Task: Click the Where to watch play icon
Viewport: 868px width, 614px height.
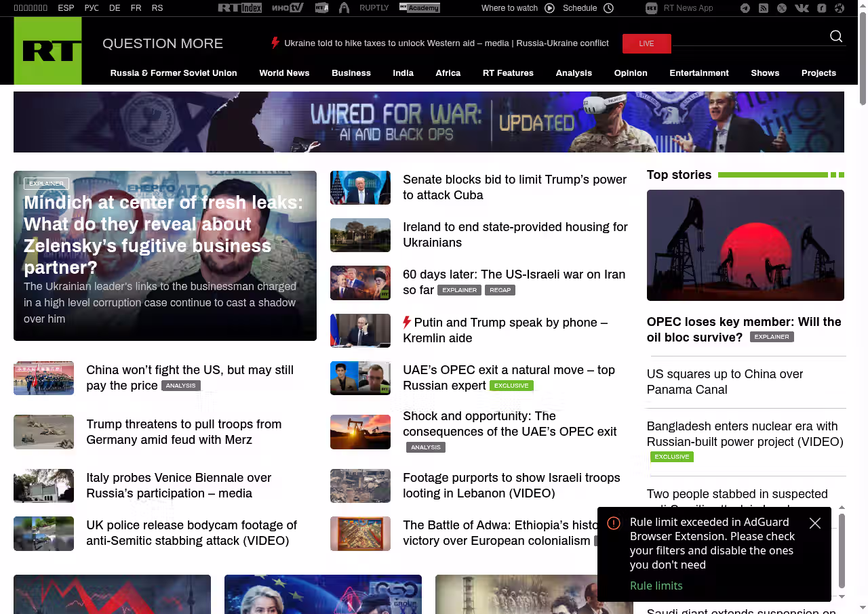Action: pos(549,8)
